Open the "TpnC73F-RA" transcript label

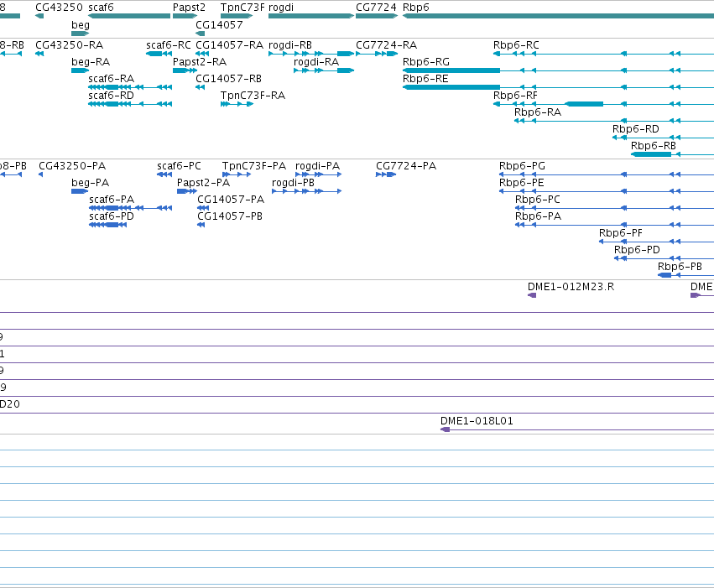(x=253, y=96)
